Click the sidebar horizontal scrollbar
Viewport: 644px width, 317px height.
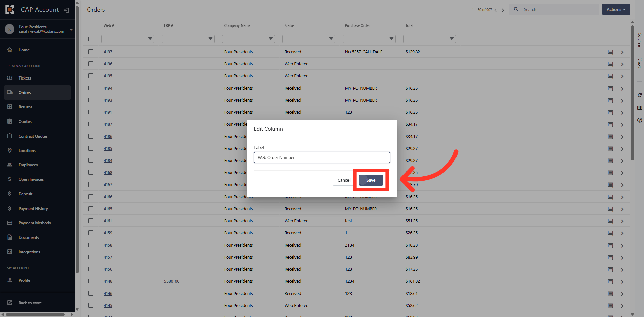36,314
